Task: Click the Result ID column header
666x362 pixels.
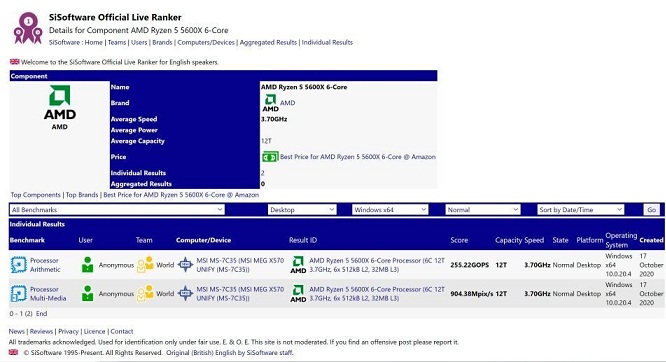Action: point(303,240)
